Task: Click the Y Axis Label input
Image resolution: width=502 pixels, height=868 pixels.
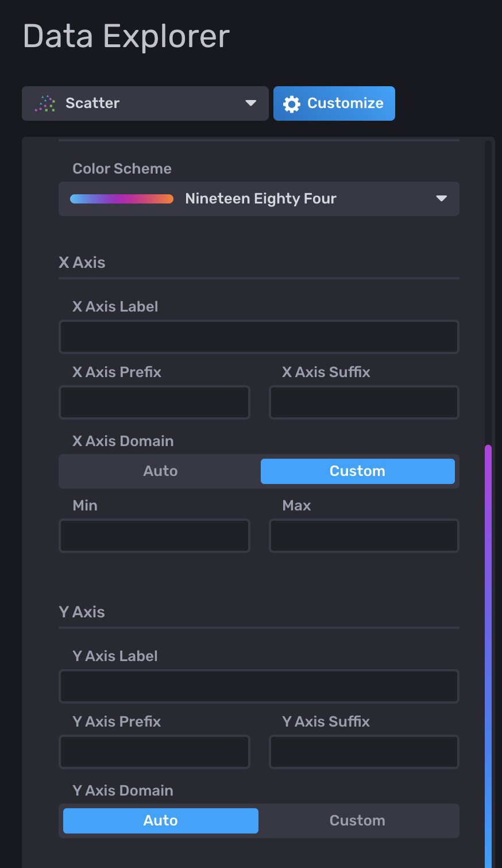Action: point(258,686)
